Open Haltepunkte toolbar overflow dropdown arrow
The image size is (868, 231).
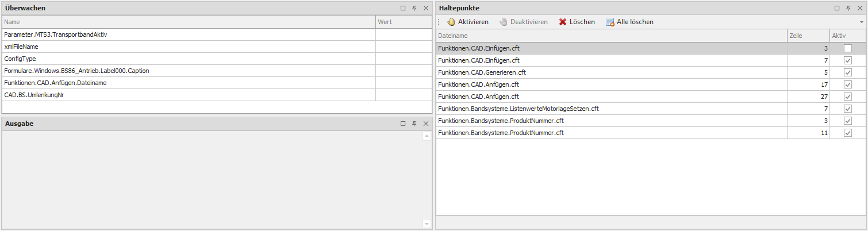coord(861,22)
